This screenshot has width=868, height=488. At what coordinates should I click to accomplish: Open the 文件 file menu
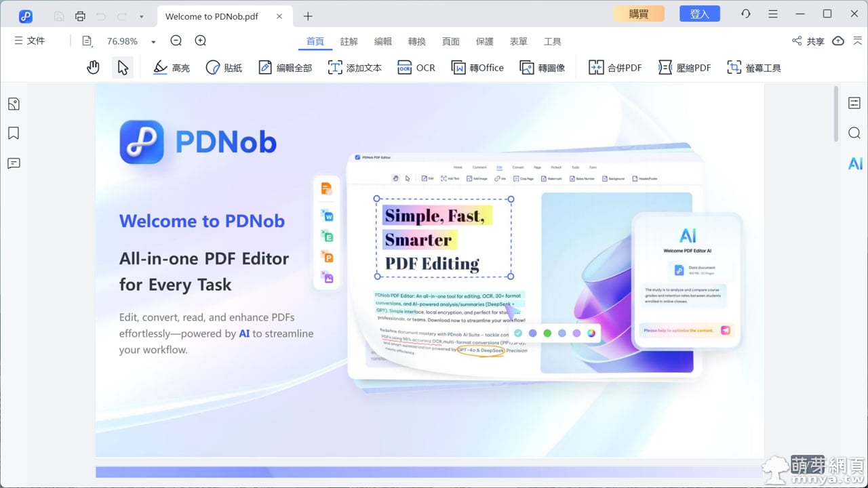pos(30,41)
